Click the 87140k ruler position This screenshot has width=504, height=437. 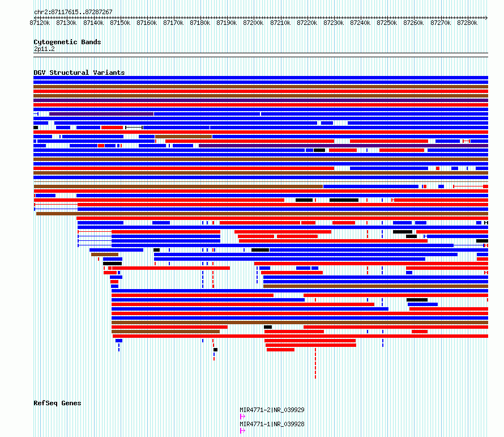click(93, 23)
